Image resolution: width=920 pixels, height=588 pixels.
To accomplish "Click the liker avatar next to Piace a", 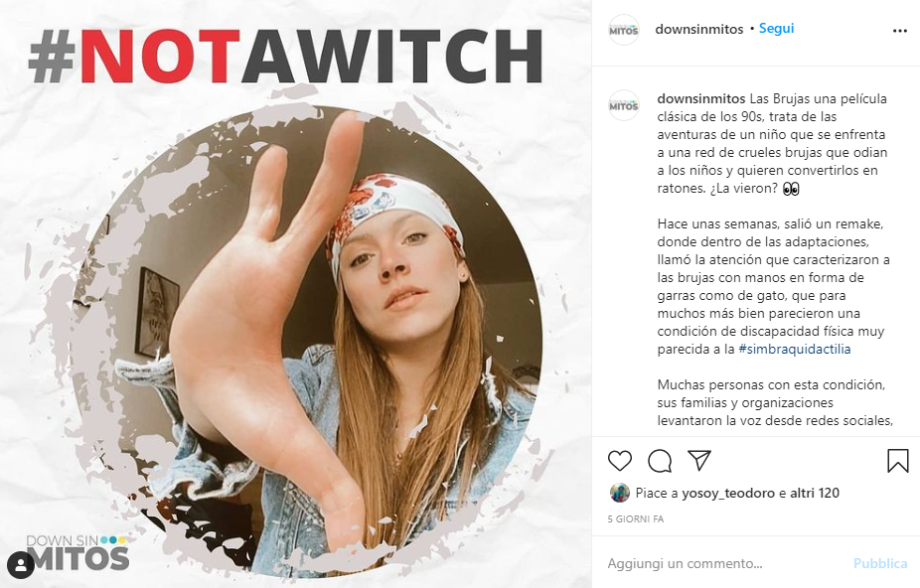I will pos(620,493).
